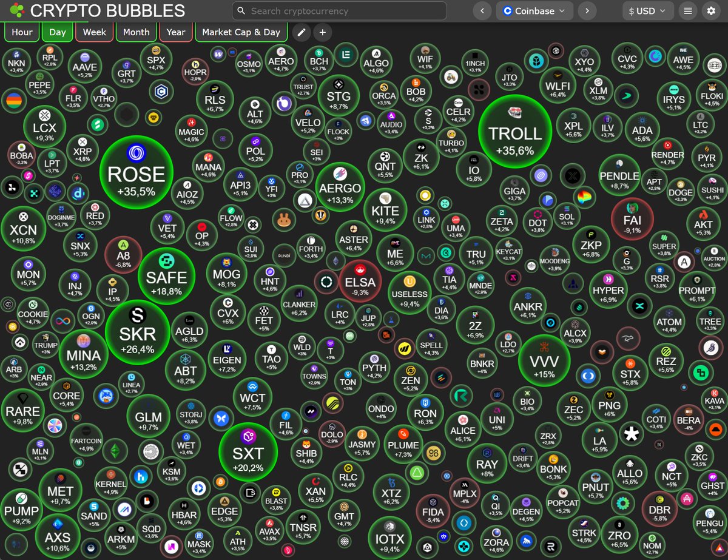
Task: Open the settings gear icon
Action: 711,11
